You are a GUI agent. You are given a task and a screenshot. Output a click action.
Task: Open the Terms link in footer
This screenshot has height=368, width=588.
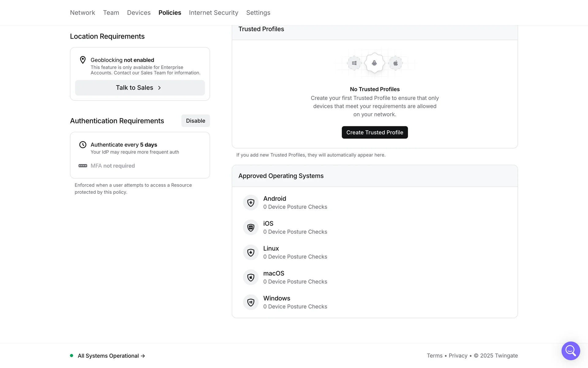(x=435, y=355)
